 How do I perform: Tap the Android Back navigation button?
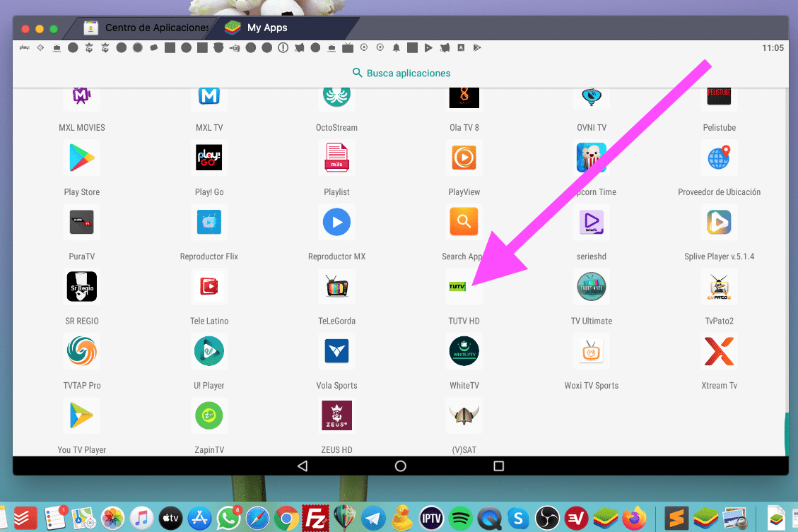pyautogui.click(x=303, y=465)
